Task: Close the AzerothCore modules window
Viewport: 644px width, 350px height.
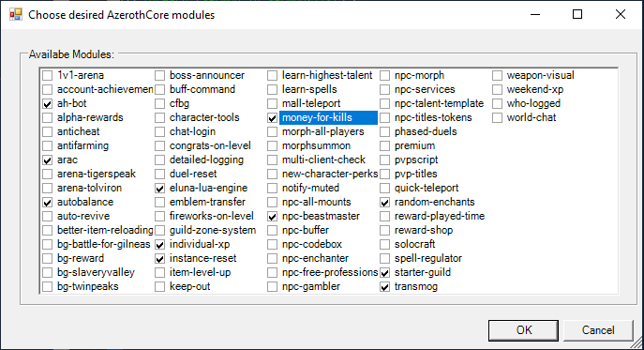Action: coord(621,14)
